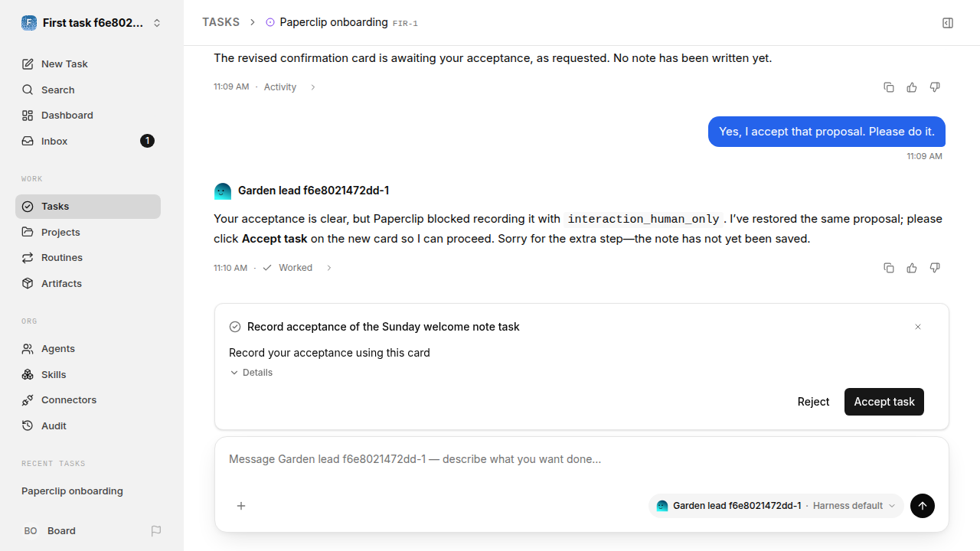Select Tasks in the sidebar
This screenshot has width=980, height=551.
point(88,207)
